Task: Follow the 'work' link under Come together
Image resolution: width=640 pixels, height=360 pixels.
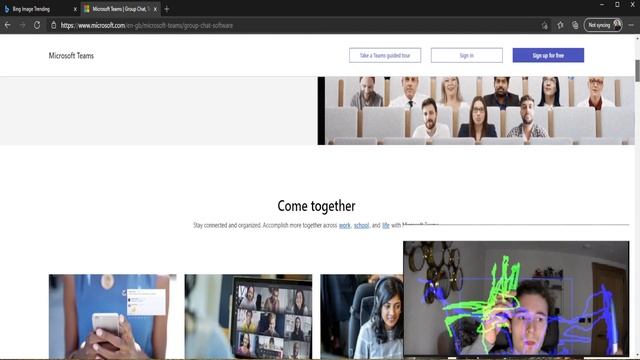Action: point(344,225)
